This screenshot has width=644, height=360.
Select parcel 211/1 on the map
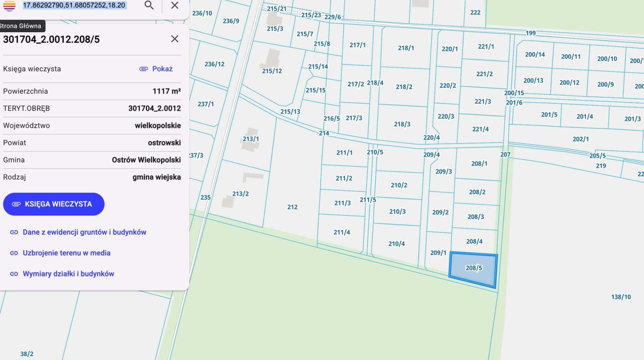345,152
